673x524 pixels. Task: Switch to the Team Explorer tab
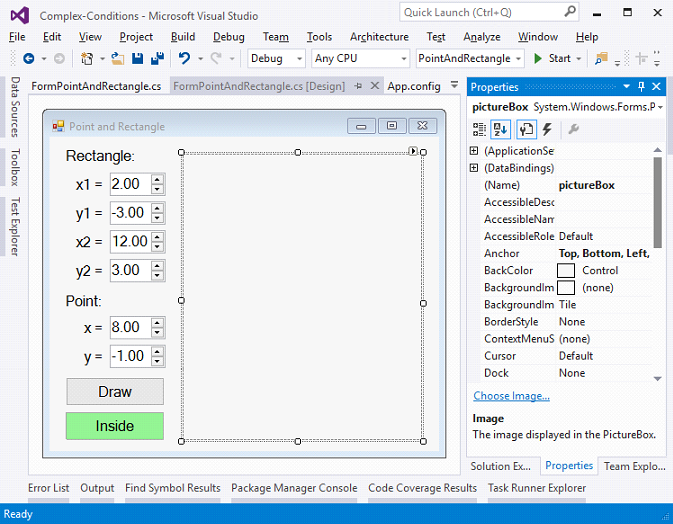(634, 466)
